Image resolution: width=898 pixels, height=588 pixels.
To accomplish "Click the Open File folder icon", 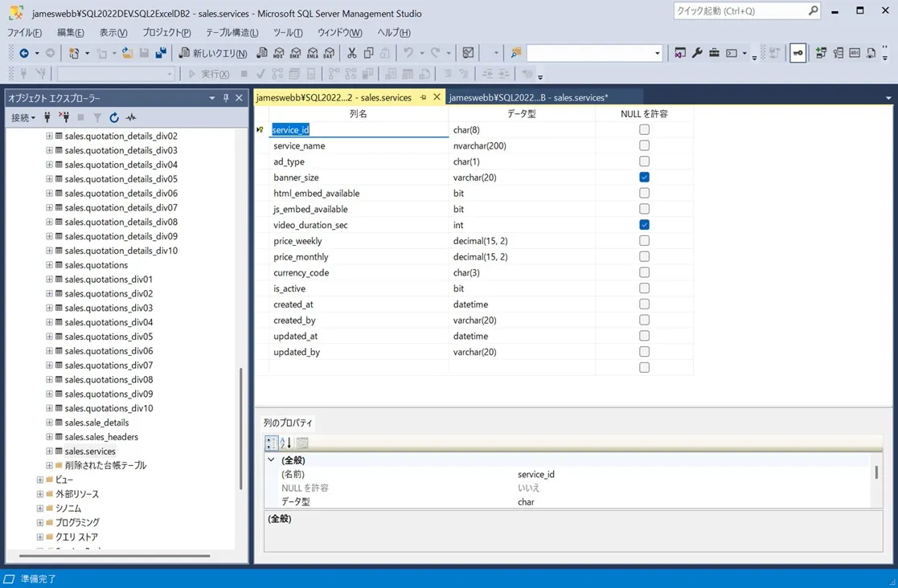I will (x=127, y=53).
